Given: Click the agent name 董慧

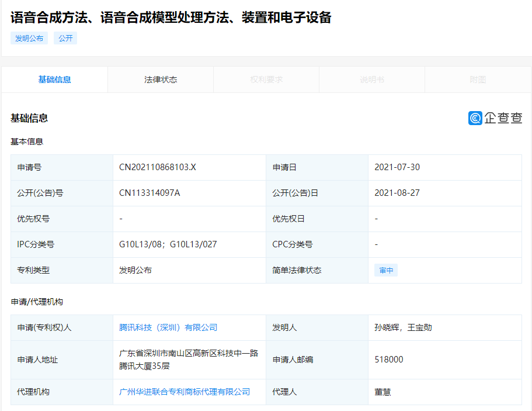Looking at the screenshot, I should coord(383,392).
